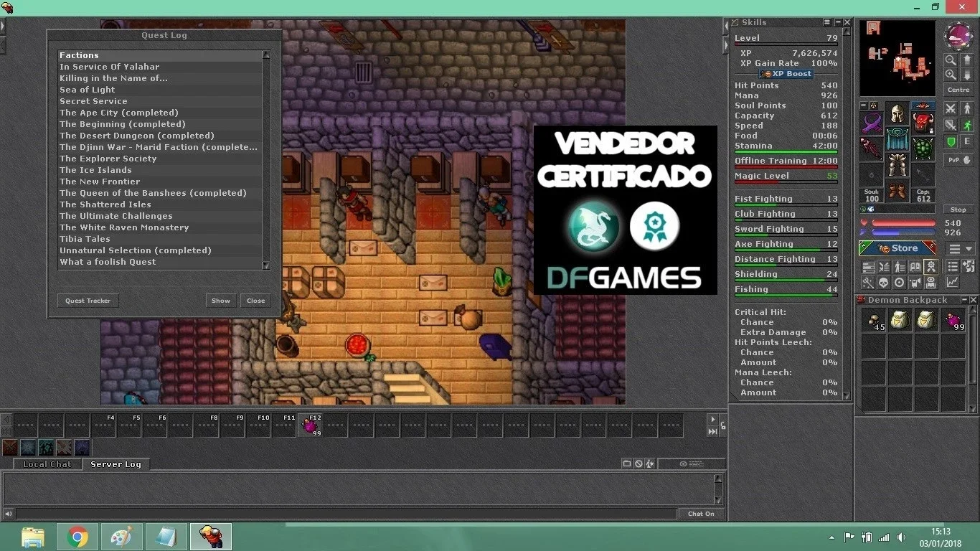The image size is (980, 551).
Task: Click the minimap compass rose
Action: [x=959, y=35]
